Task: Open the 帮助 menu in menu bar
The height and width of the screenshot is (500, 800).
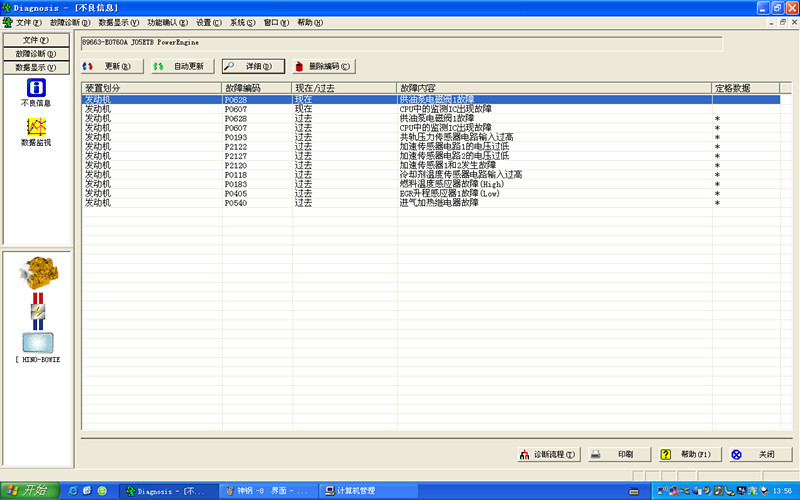Action: pos(310,22)
